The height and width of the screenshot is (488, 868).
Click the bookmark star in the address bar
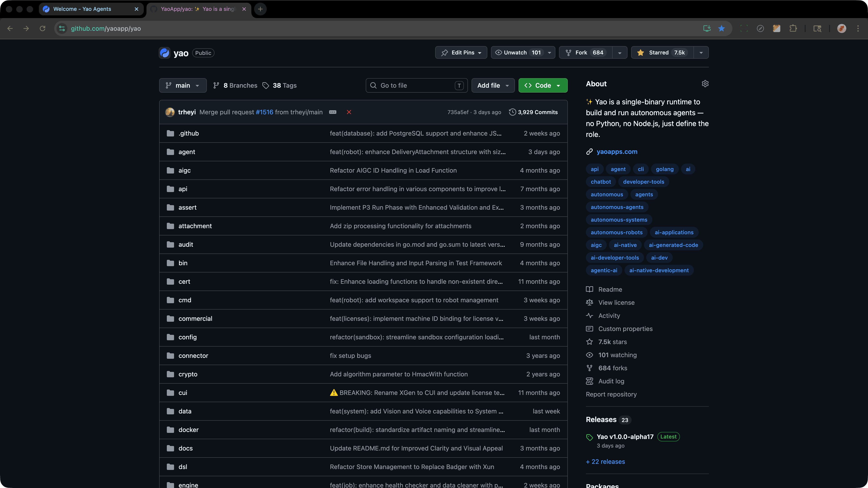coord(722,29)
